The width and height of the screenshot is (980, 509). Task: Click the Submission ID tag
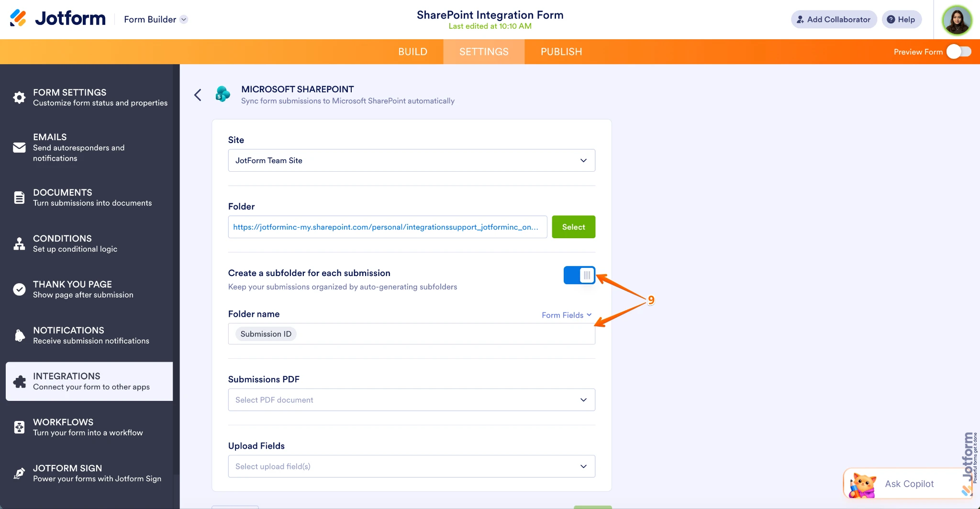[266, 333]
